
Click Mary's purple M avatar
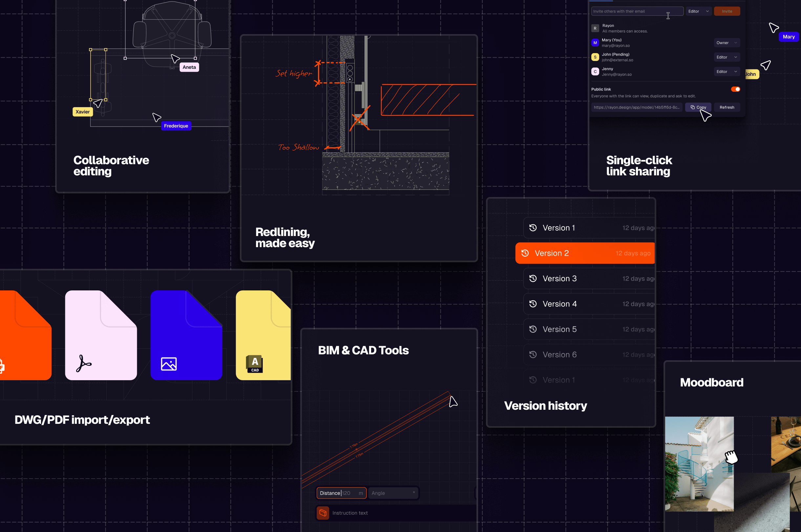(x=595, y=43)
